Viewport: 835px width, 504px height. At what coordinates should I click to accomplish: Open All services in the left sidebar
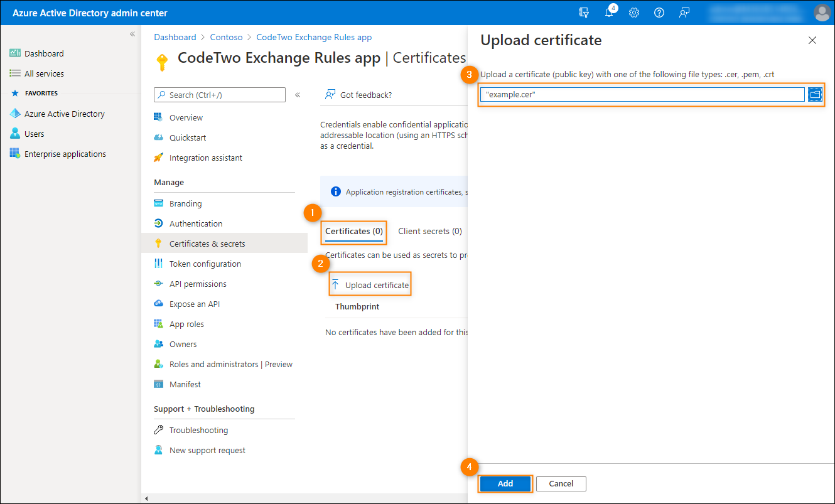pos(44,73)
